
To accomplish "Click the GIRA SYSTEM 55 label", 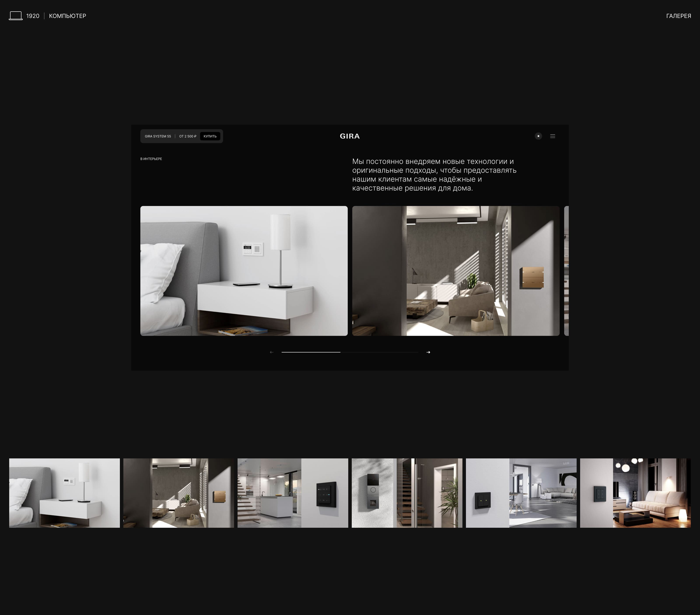I will point(157,136).
